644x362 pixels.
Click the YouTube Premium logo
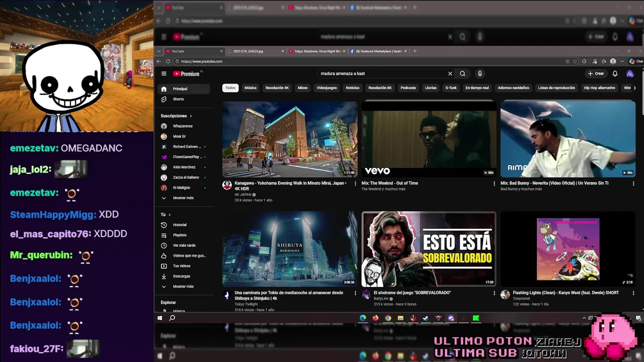187,73
